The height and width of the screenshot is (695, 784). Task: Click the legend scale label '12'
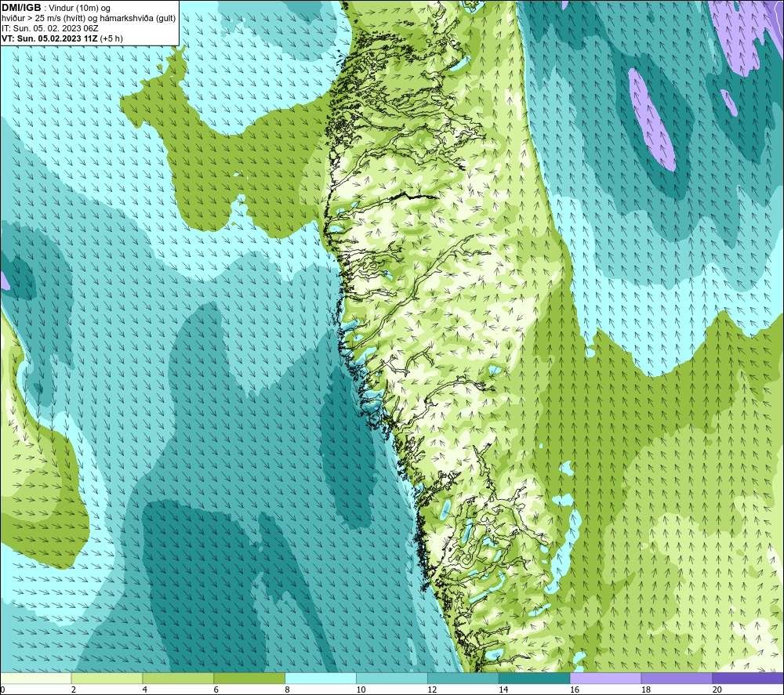(432, 690)
